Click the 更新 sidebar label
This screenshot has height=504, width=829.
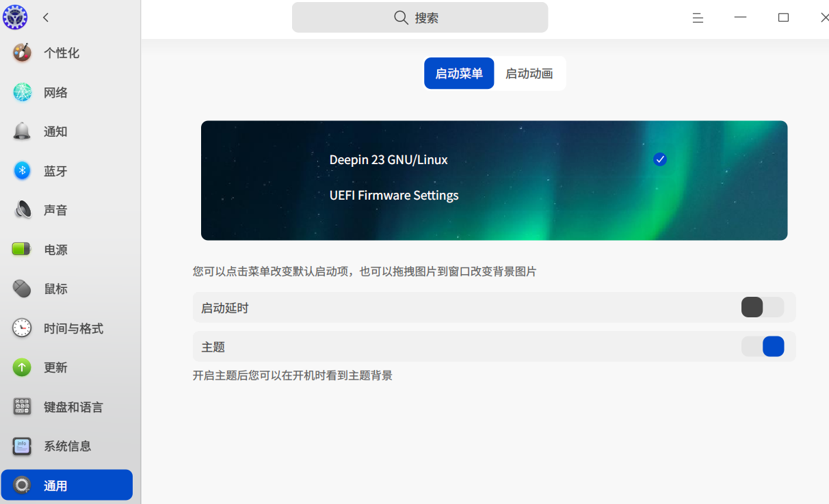55,367
